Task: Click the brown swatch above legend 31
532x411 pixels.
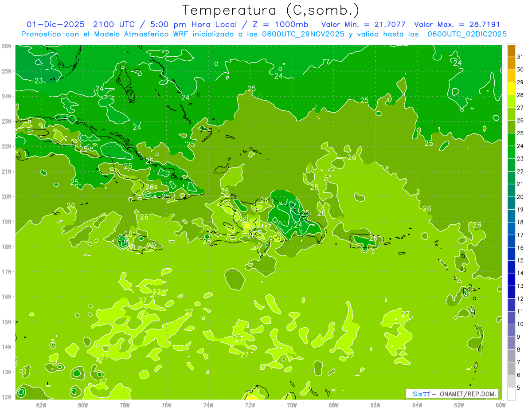Action: click(511, 51)
